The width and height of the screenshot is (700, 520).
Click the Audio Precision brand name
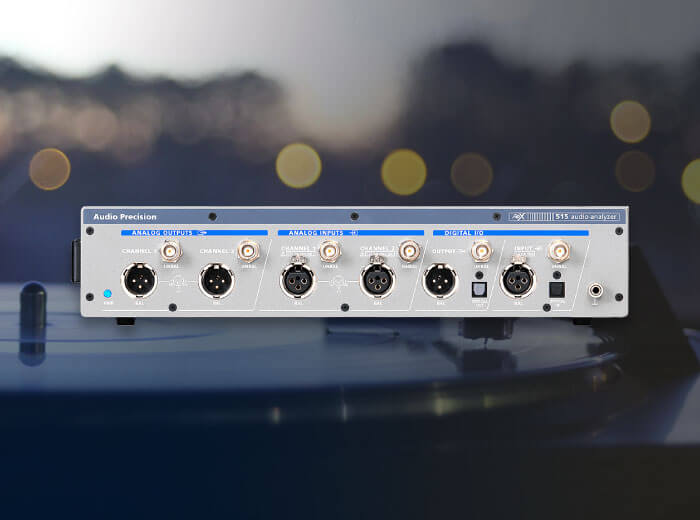pyautogui.click(x=125, y=216)
